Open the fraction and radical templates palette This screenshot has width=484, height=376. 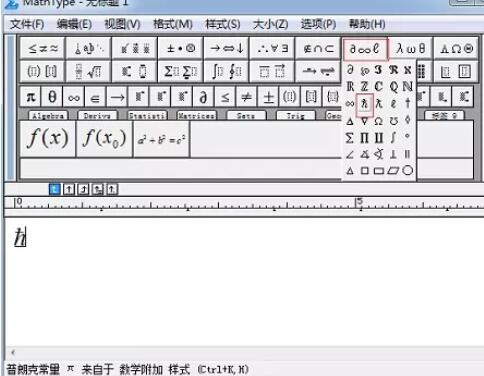click(x=89, y=71)
